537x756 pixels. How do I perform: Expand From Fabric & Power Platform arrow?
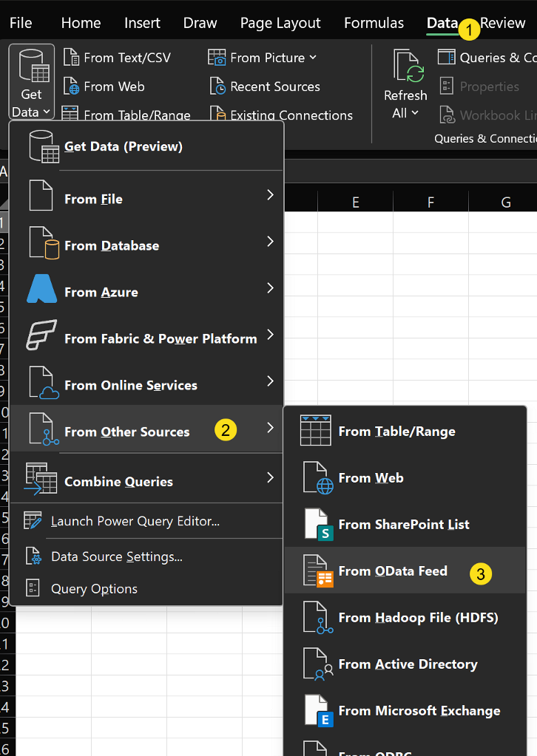(270, 334)
